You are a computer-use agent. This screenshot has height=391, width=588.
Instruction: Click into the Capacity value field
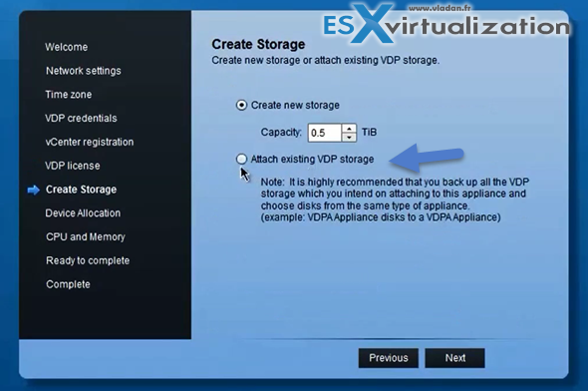point(325,133)
